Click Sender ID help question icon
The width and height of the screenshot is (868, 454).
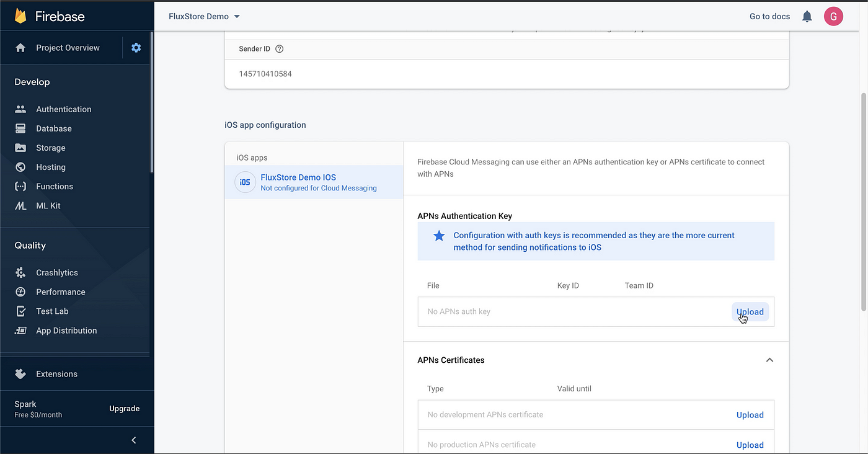coord(279,49)
